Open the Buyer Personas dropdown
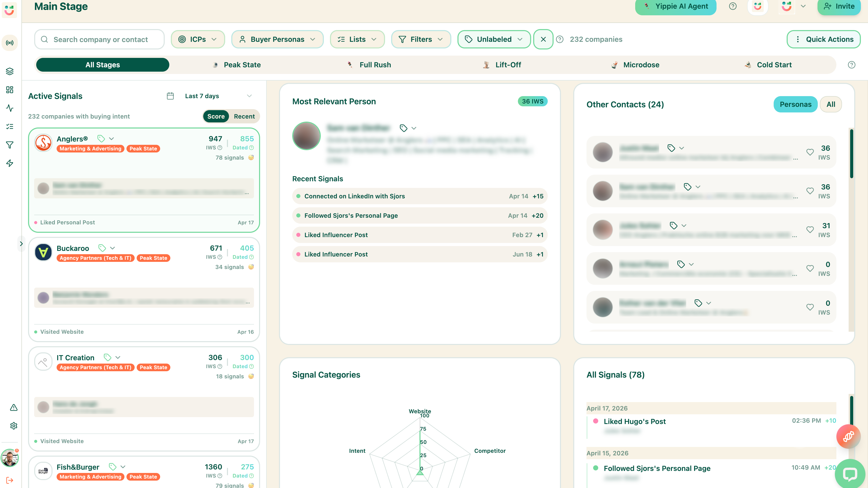 coord(277,40)
